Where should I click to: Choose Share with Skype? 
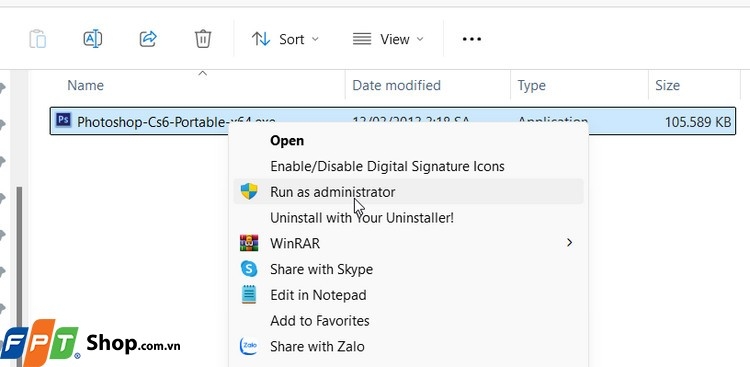click(408, 269)
